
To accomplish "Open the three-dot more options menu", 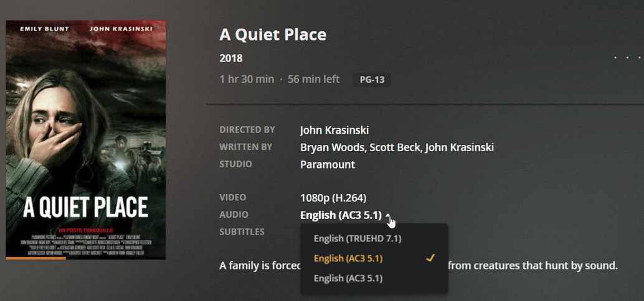I will tap(628, 58).
